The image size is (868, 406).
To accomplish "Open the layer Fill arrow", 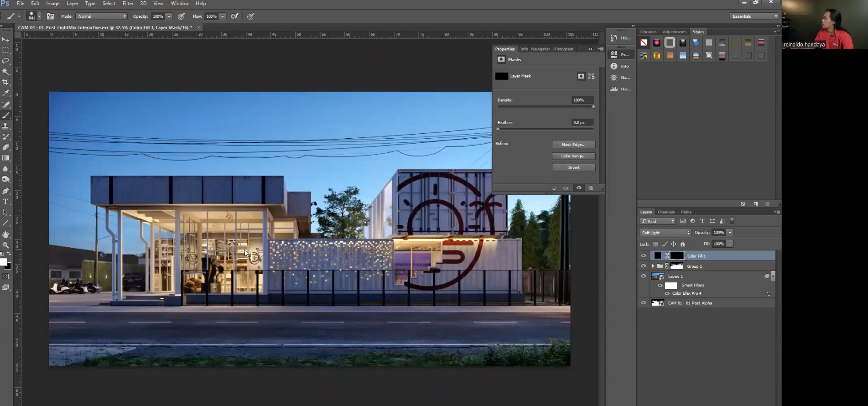I will pos(730,244).
